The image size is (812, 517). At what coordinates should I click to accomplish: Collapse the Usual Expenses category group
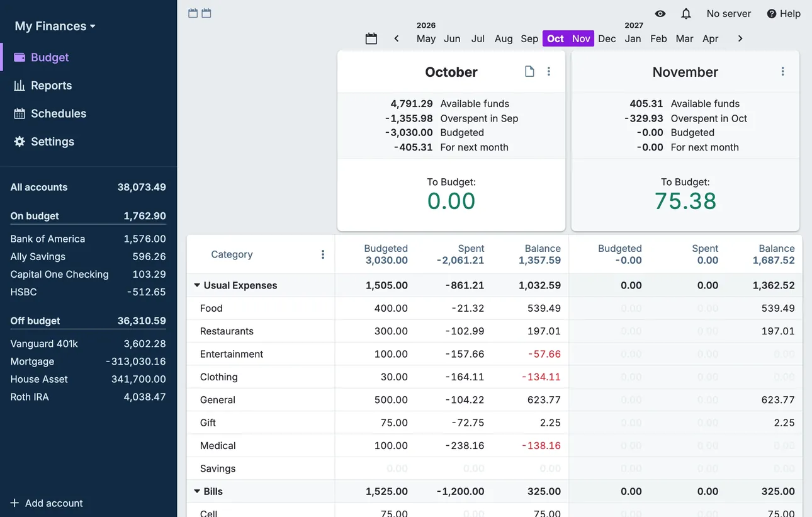click(x=197, y=285)
